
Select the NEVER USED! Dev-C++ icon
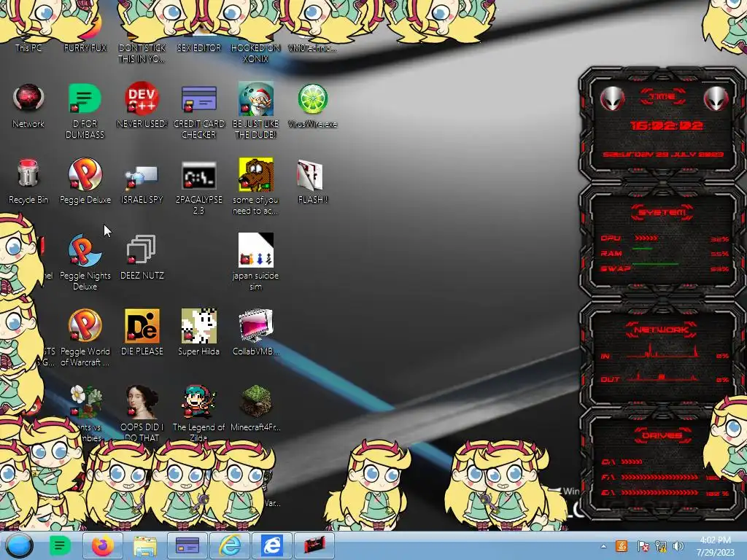[x=142, y=106]
